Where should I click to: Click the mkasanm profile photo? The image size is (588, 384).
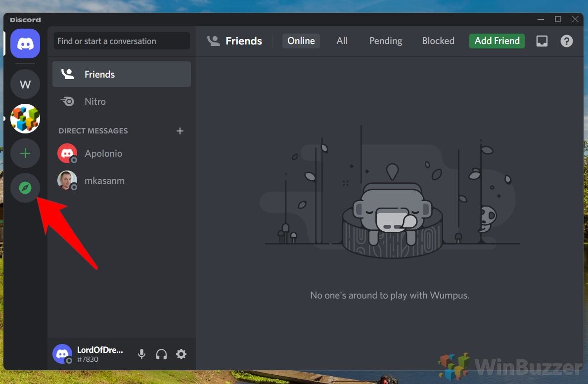(67, 180)
